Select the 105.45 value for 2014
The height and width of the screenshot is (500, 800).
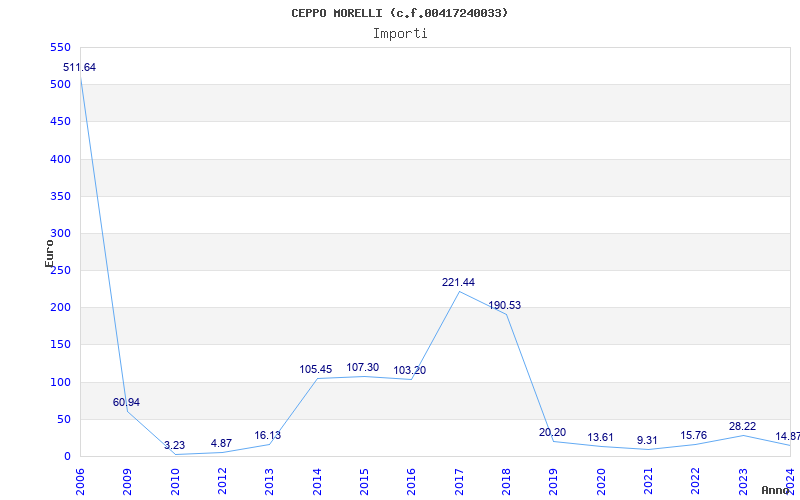click(315, 369)
